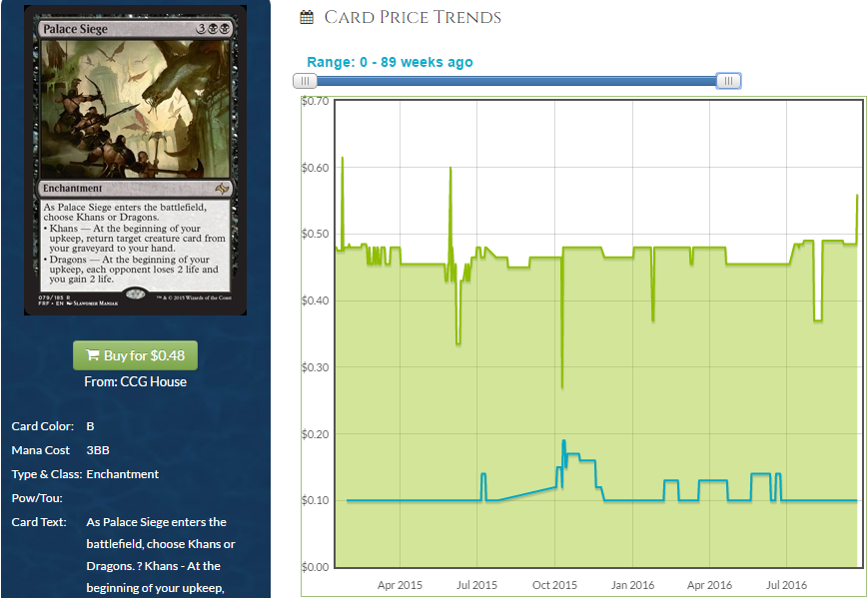Click the Apr 2015 x-axis label
Viewport: 868px width, 598px height.
click(400, 585)
